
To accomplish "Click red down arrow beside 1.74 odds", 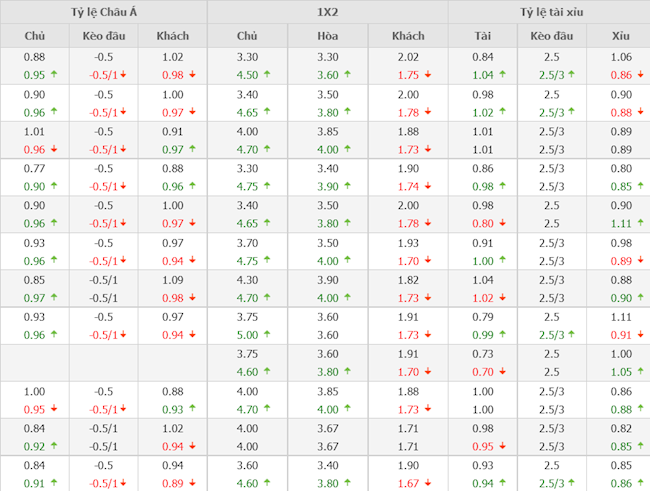I will click(427, 186).
